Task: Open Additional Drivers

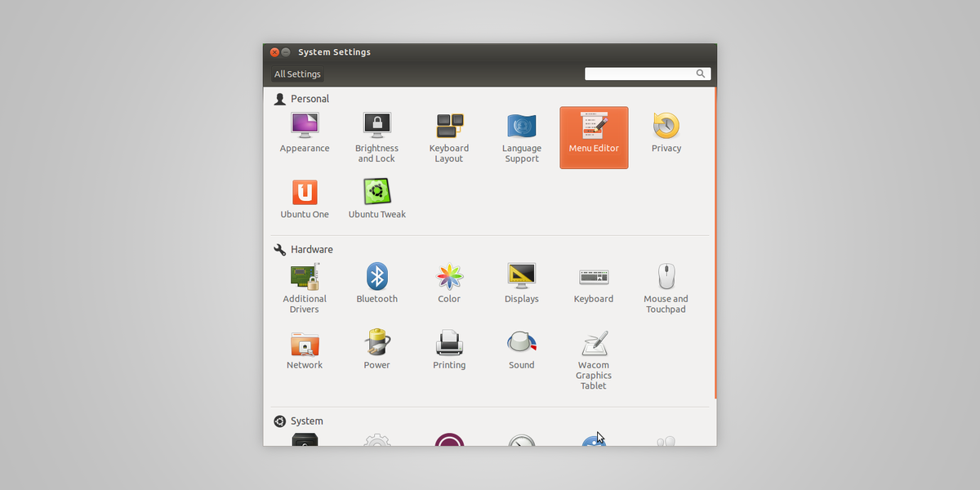Action: pos(305,288)
